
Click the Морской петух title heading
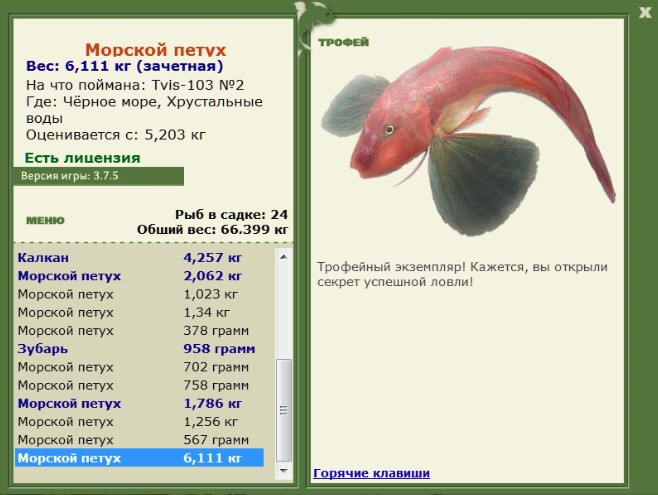[x=156, y=50]
